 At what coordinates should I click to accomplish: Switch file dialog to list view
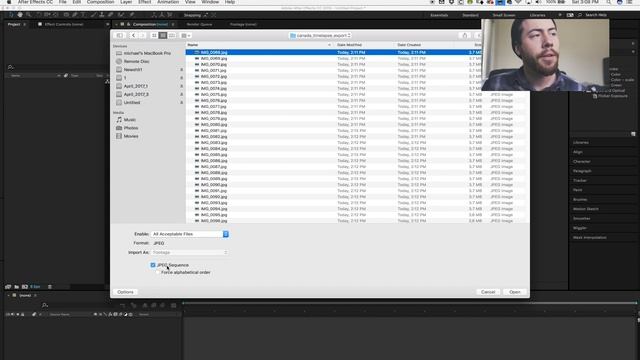click(x=163, y=36)
